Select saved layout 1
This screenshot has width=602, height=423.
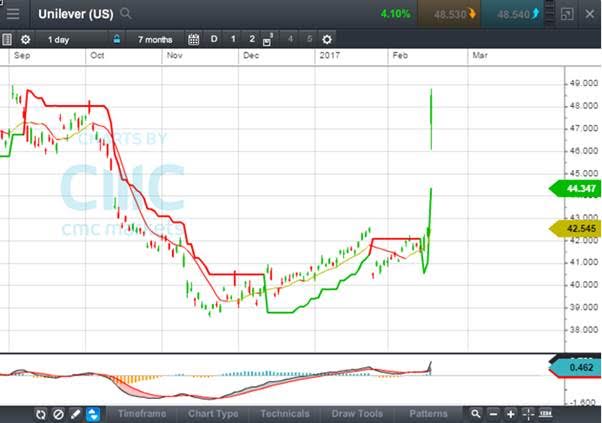(233, 39)
